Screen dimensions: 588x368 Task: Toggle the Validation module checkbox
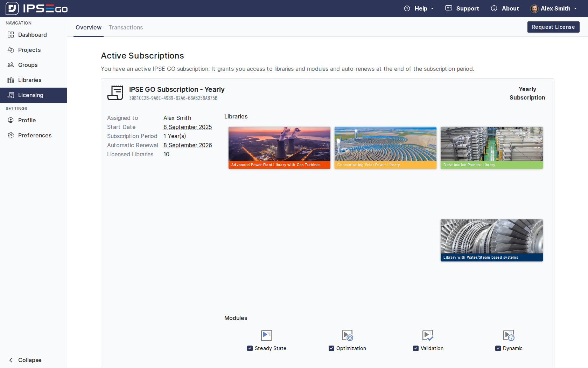coord(415,348)
